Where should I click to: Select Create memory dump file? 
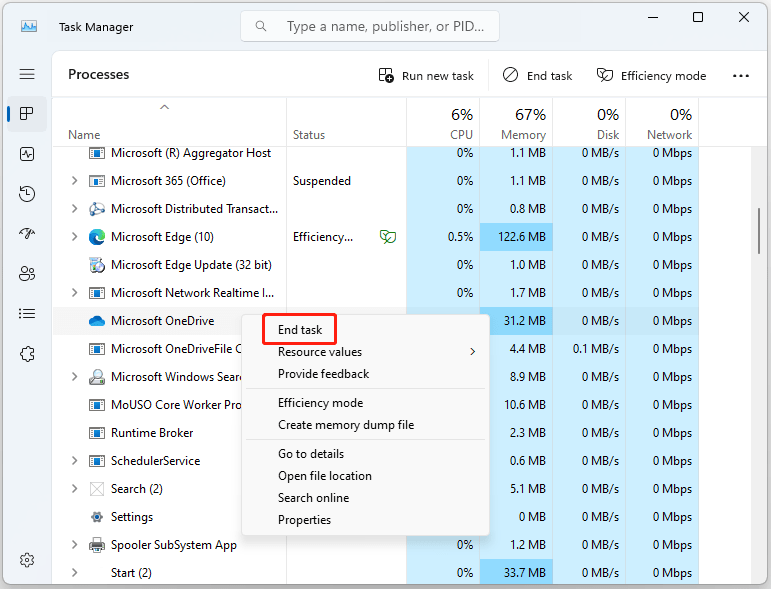click(x=365, y=425)
